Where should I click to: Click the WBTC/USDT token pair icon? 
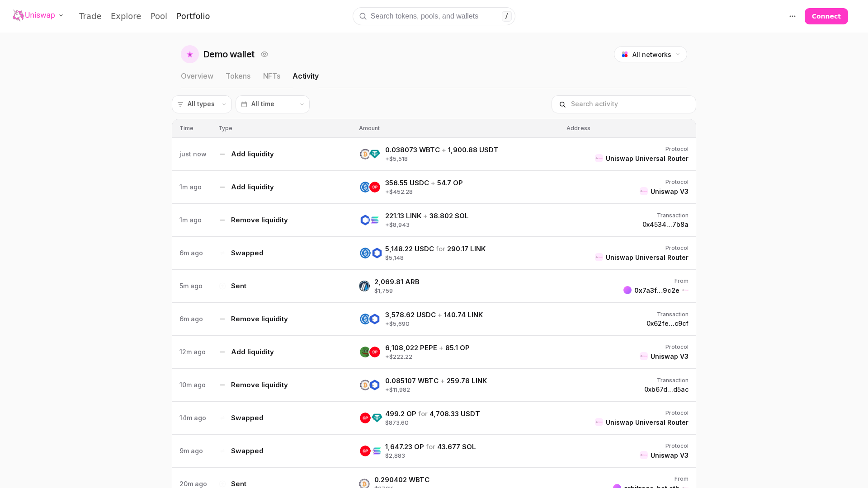click(x=370, y=154)
